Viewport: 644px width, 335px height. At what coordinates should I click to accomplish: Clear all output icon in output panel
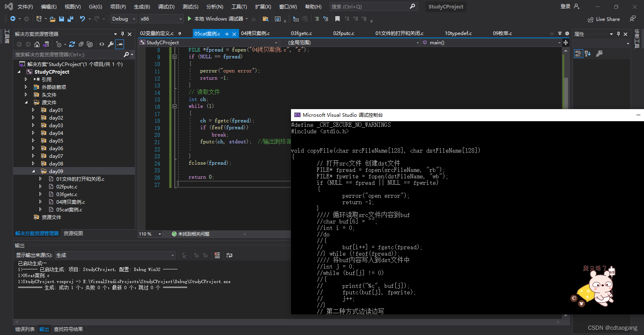[x=217, y=255]
